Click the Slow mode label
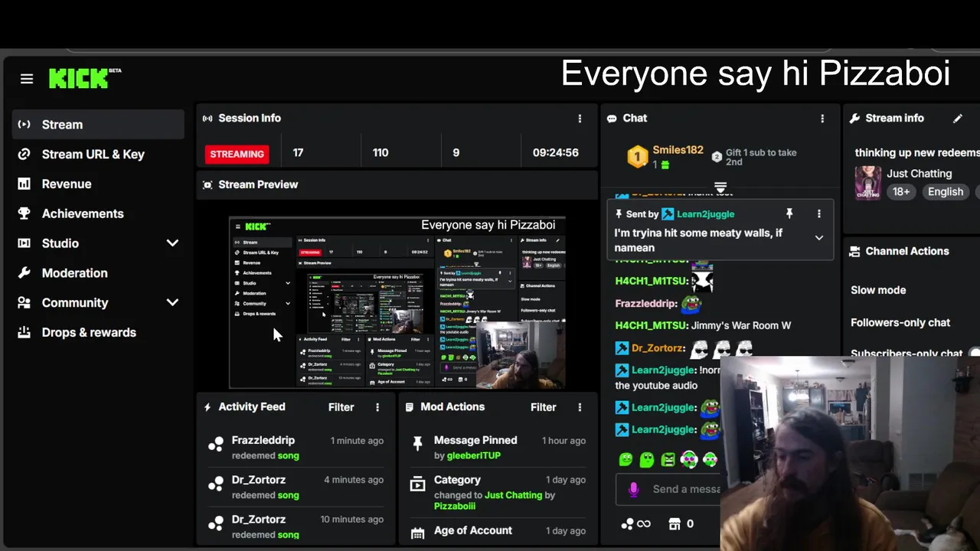Image resolution: width=980 pixels, height=551 pixels. [x=878, y=290]
